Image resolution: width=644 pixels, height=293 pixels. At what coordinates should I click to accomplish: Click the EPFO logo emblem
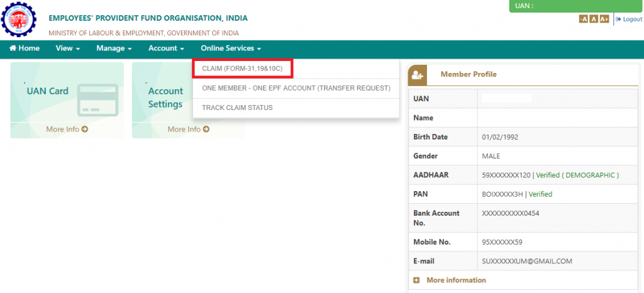[x=19, y=19]
